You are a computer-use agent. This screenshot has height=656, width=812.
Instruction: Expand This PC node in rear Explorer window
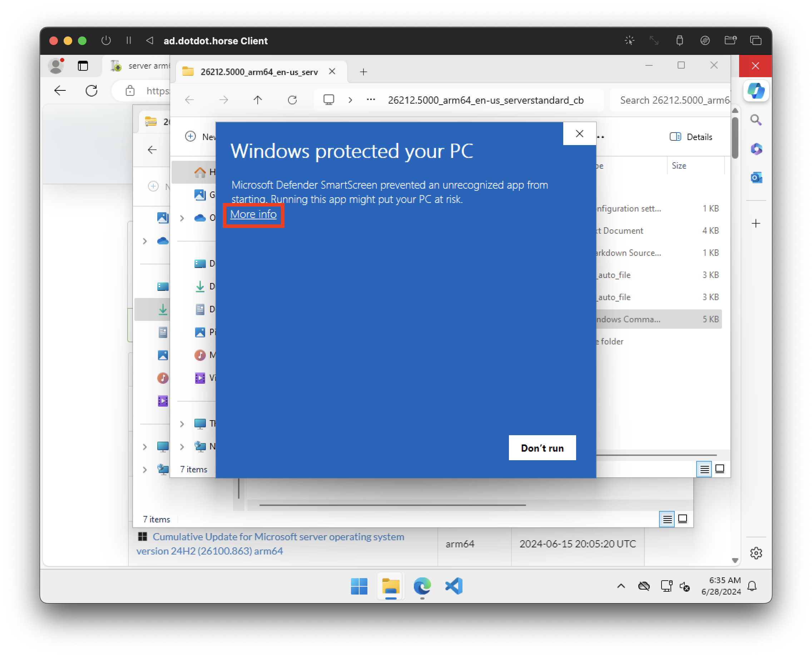pyautogui.click(x=145, y=446)
